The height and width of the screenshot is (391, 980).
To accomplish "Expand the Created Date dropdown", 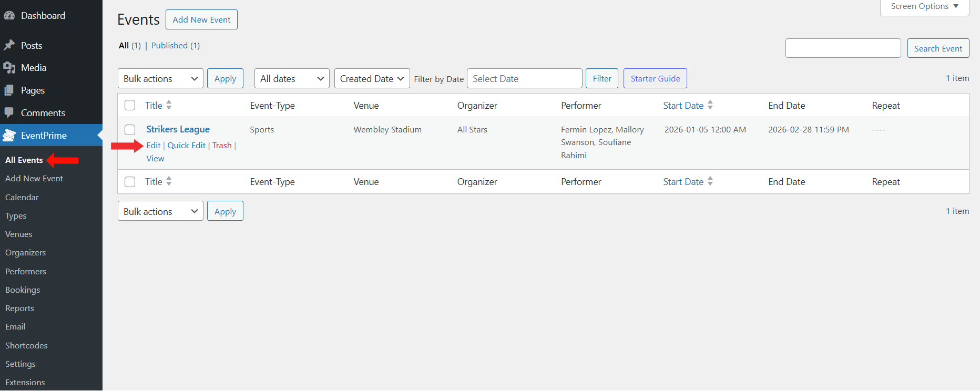I will pyautogui.click(x=372, y=79).
